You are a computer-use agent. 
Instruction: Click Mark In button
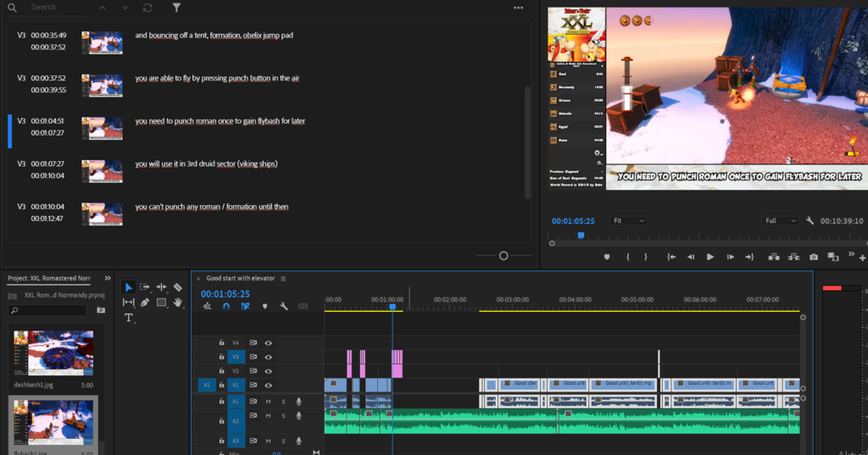[628, 257]
